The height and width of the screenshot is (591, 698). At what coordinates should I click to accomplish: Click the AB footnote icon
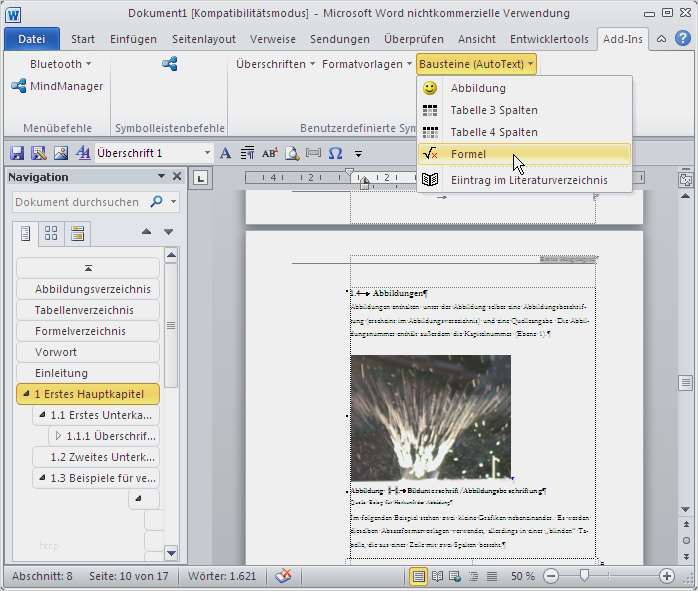pyautogui.click(x=269, y=153)
